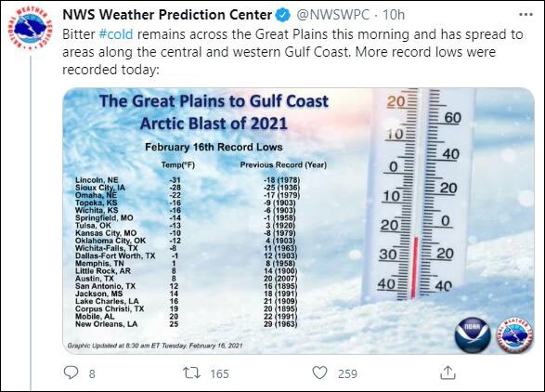Screen dimensions: 545x392
Task: Open the 10h timestamp permalink
Action: coord(394,15)
